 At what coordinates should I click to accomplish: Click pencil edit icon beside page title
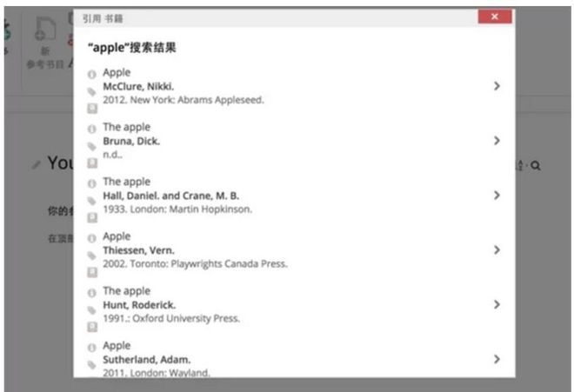(x=36, y=164)
